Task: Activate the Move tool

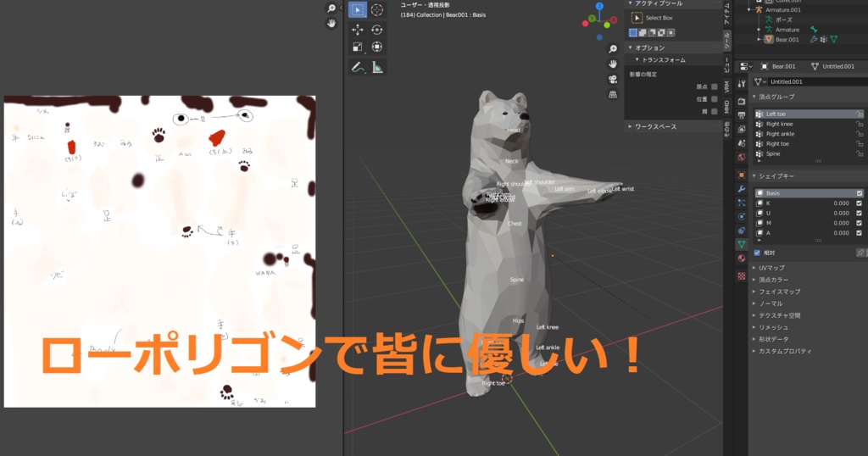Action: tap(358, 30)
